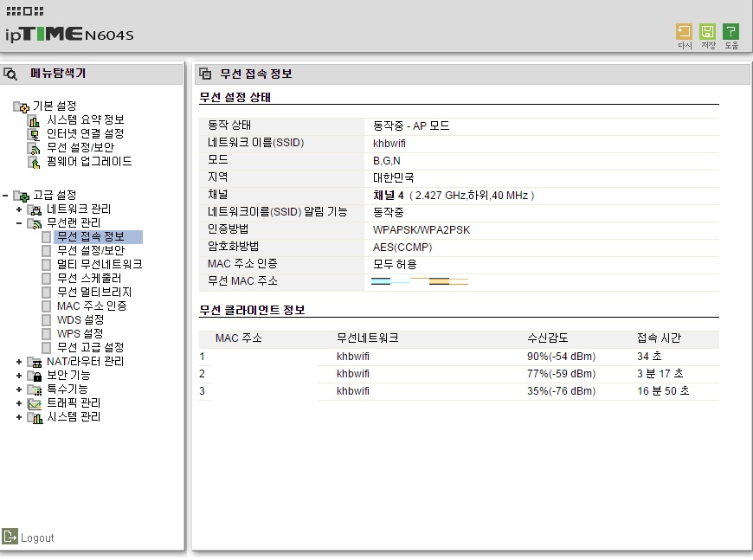Screen dimensions: 753x560
Task: Open the 도움 help icon
Action: point(730,32)
